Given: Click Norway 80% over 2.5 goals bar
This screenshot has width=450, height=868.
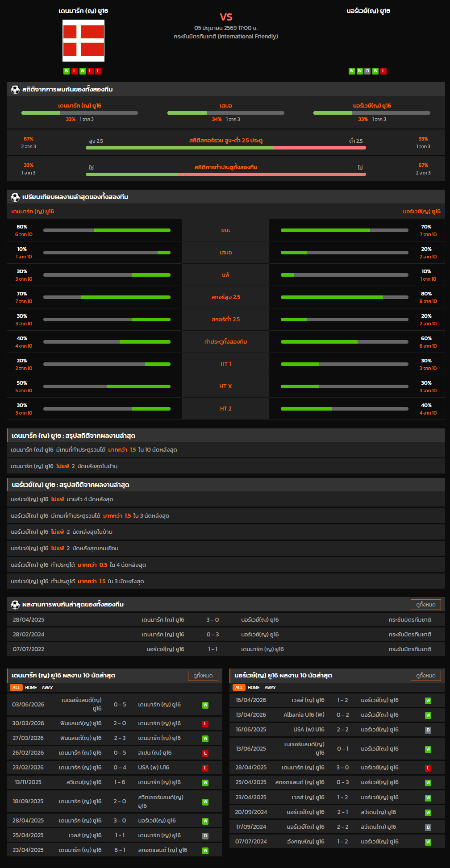Looking at the screenshot, I should [x=345, y=297].
